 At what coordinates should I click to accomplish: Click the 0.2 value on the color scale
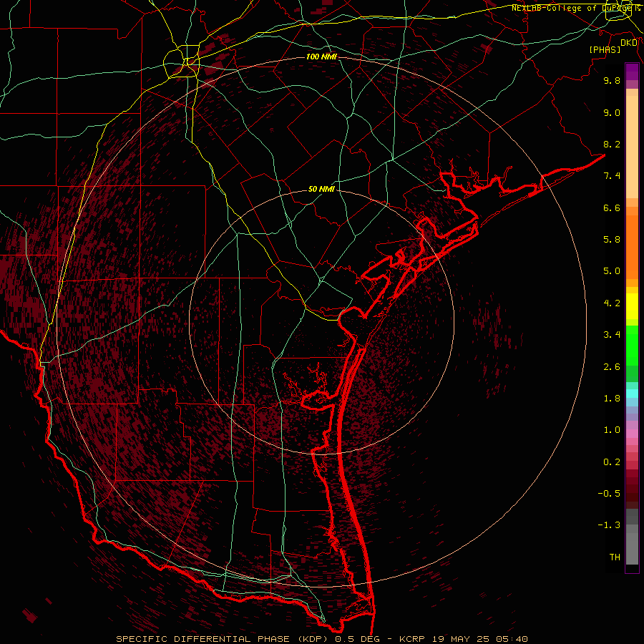click(x=612, y=462)
